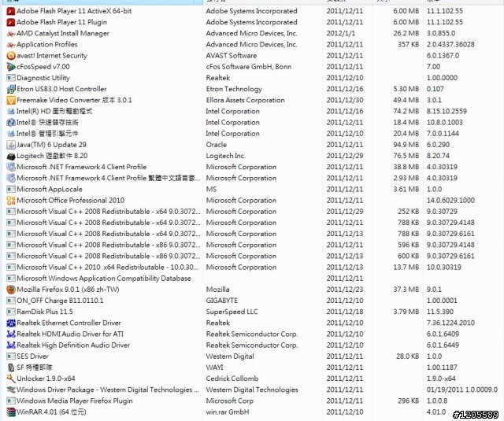
Task: Click the Windows Media Player Firefox Plugin icon
Action: pyautogui.click(x=11, y=401)
